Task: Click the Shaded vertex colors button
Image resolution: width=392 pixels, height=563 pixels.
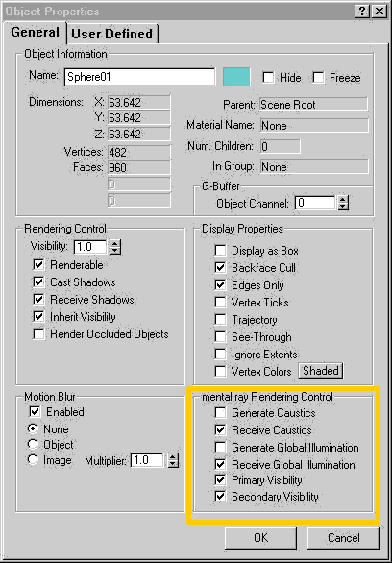Action: [321, 371]
